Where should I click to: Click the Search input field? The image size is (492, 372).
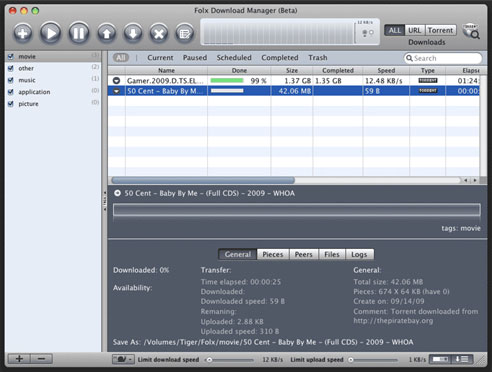[443, 58]
